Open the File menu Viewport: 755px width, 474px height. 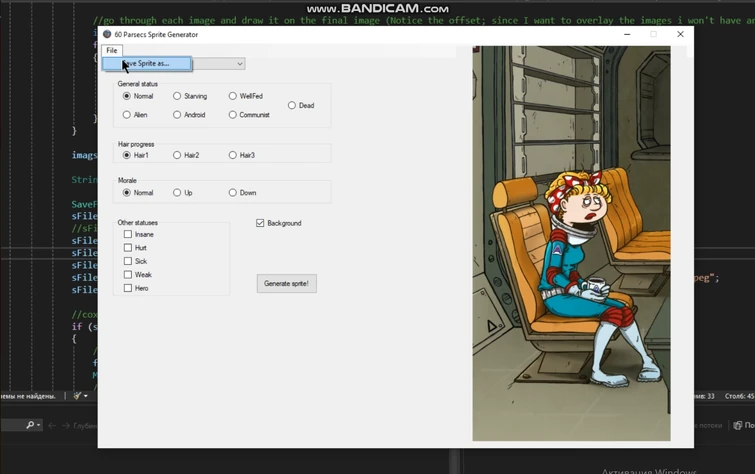112,51
